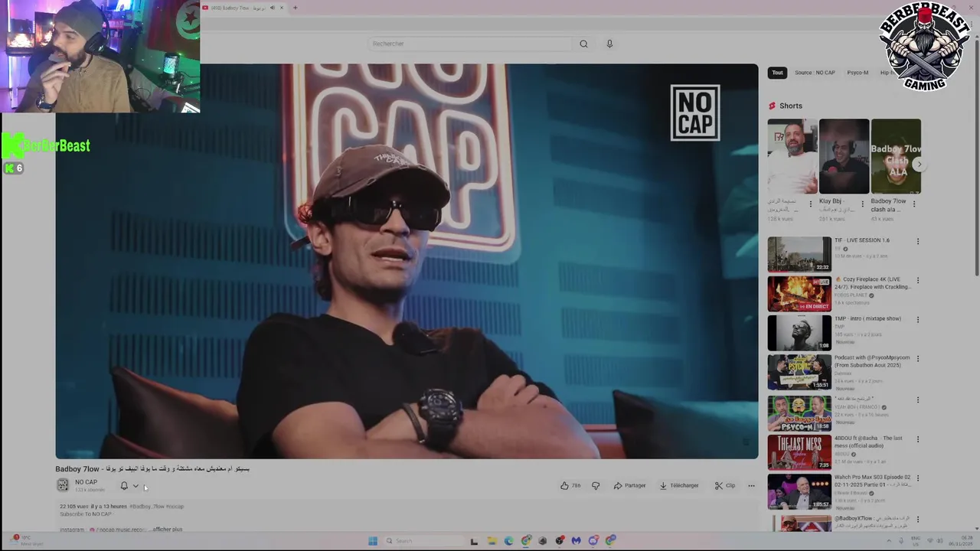Click the Wahch Pro Max thumbnail

[799, 492]
